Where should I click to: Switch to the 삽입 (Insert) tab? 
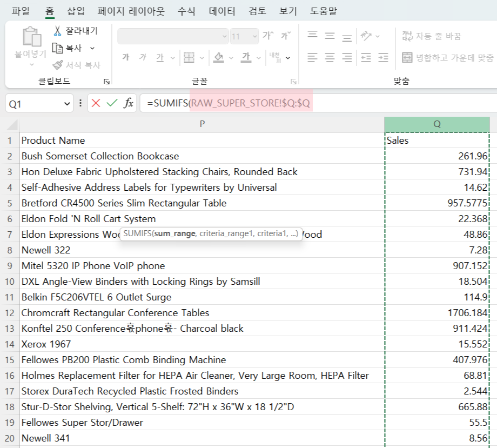76,11
